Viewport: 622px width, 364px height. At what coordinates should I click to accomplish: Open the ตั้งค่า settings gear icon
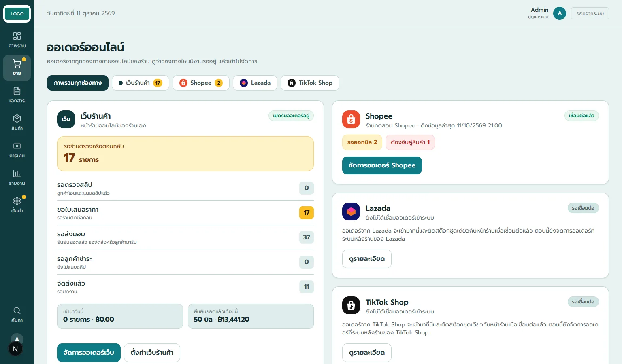17,205
